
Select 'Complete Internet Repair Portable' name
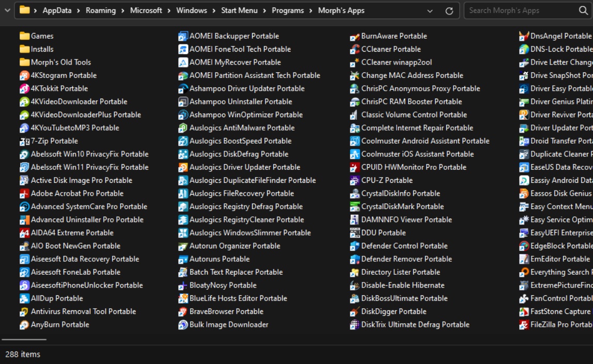tap(417, 128)
